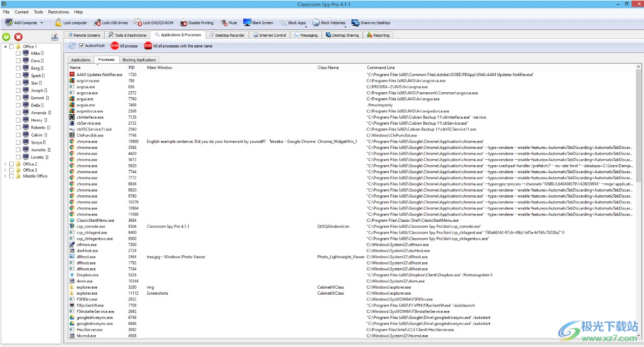Expand the Office 2 group
The height and width of the screenshot is (347, 644).
pos(5,164)
